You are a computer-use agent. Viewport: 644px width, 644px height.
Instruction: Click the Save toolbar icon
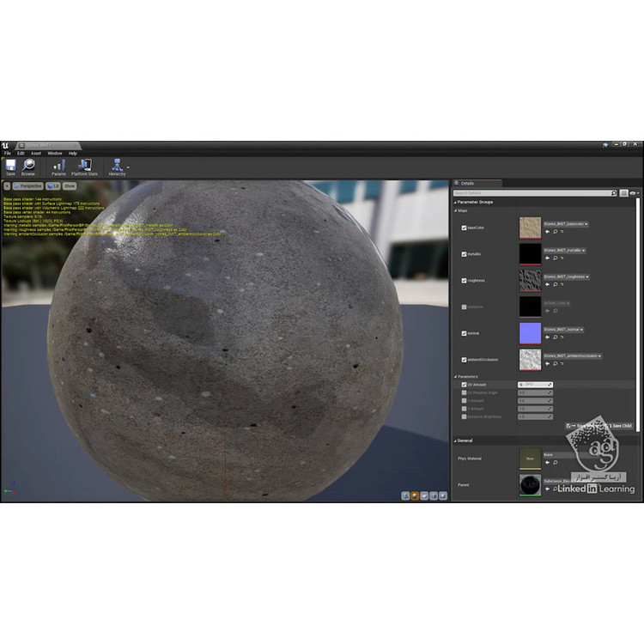pos(10,167)
